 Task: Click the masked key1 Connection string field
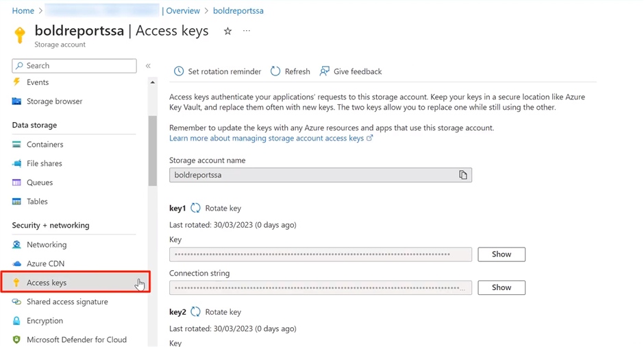pyautogui.click(x=321, y=288)
